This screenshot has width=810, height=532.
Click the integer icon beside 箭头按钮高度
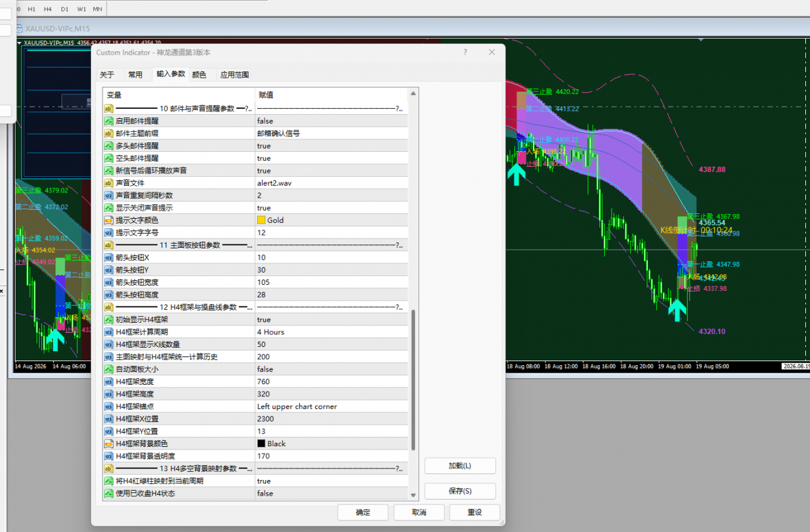(109, 294)
